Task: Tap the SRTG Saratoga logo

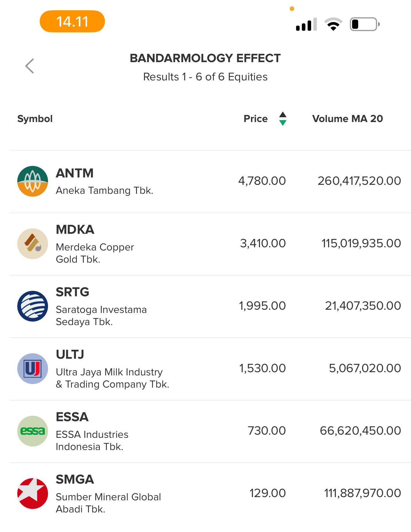Action: click(x=33, y=306)
